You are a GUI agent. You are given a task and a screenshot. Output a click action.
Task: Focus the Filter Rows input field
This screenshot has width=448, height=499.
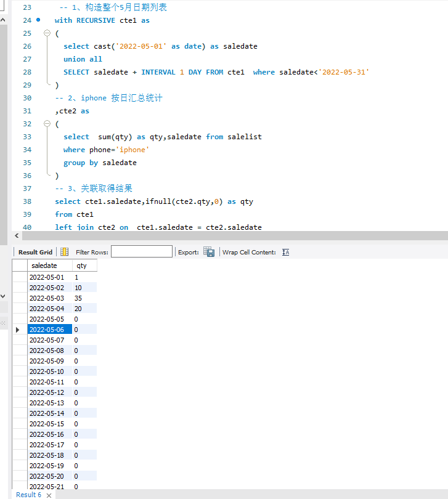pos(142,251)
